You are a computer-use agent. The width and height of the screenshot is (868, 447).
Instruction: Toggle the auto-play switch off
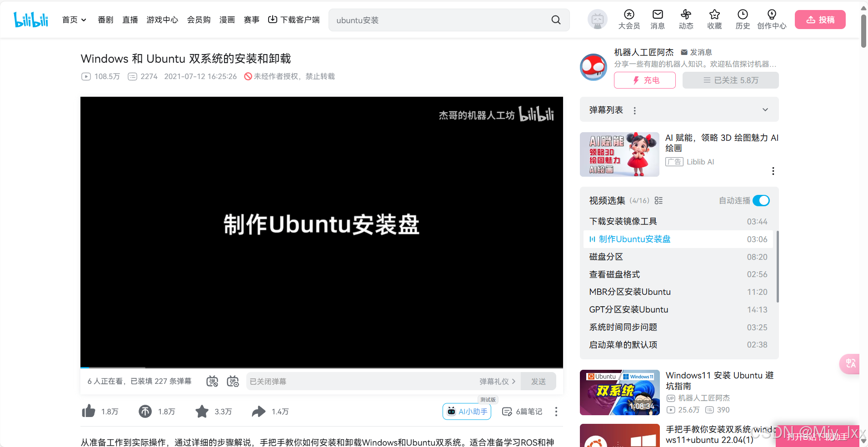pyautogui.click(x=761, y=200)
